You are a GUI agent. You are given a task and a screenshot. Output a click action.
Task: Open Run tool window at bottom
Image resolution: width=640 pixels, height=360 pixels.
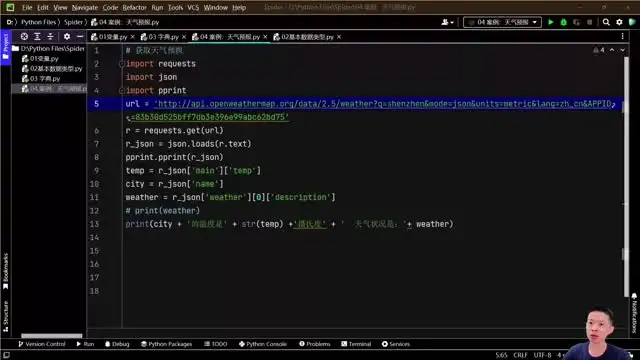[x=85, y=344]
